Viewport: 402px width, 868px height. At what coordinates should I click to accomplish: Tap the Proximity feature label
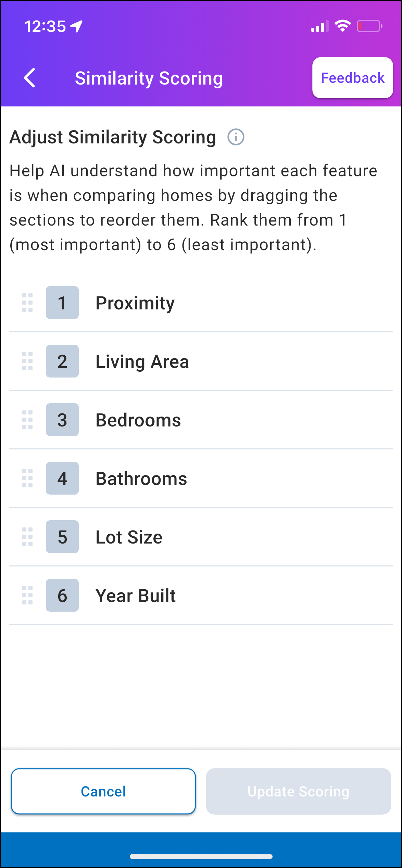coord(135,303)
